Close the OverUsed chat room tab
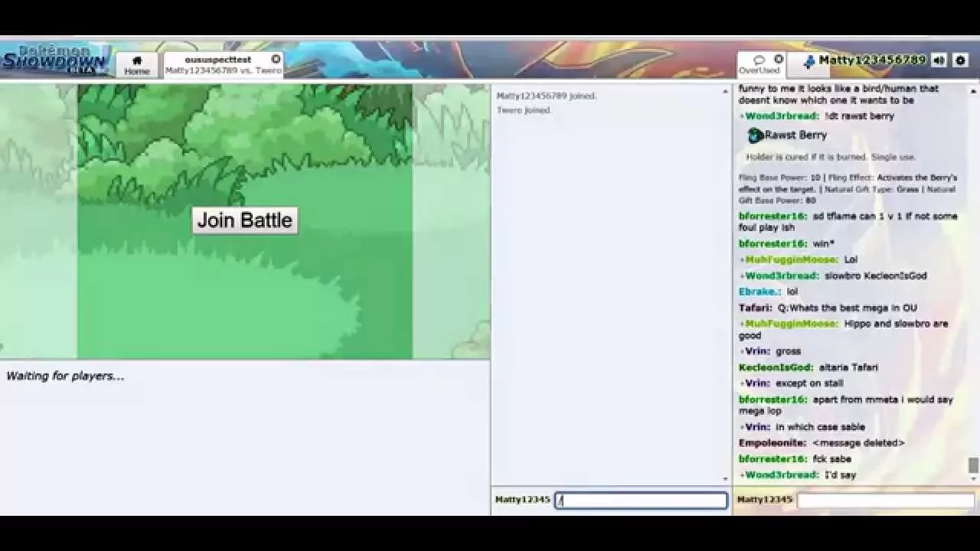980x551 pixels. click(x=779, y=59)
